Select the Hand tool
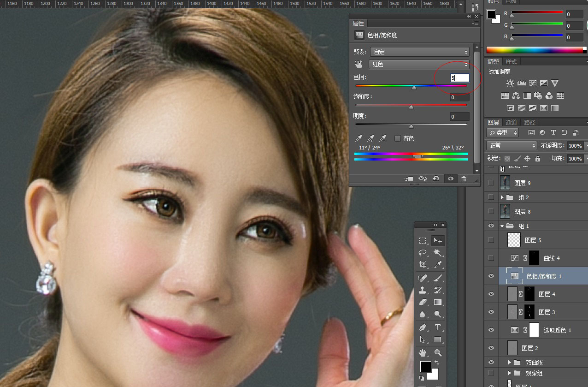Image resolution: width=588 pixels, height=387 pixels. coord(423,353)
